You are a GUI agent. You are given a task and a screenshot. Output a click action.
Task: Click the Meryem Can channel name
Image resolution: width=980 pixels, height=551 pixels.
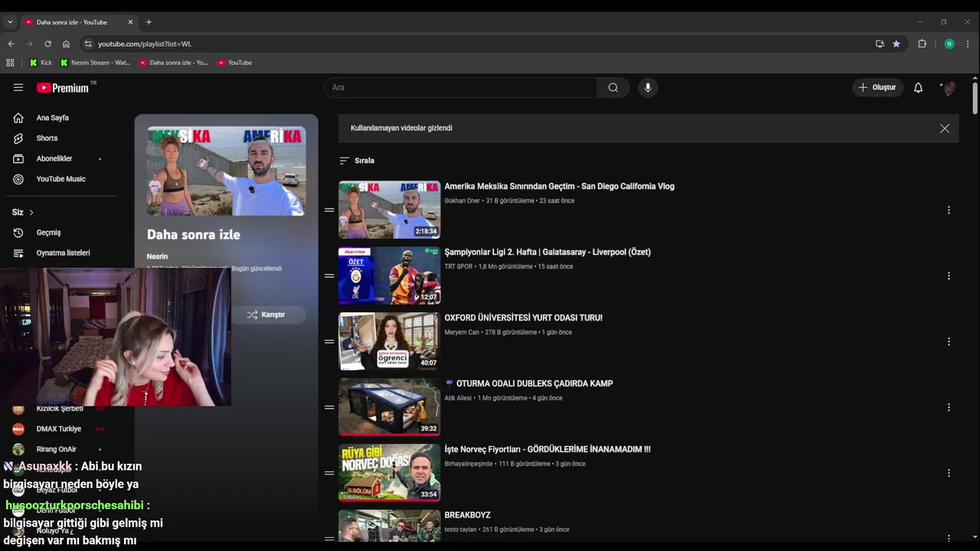462,333
